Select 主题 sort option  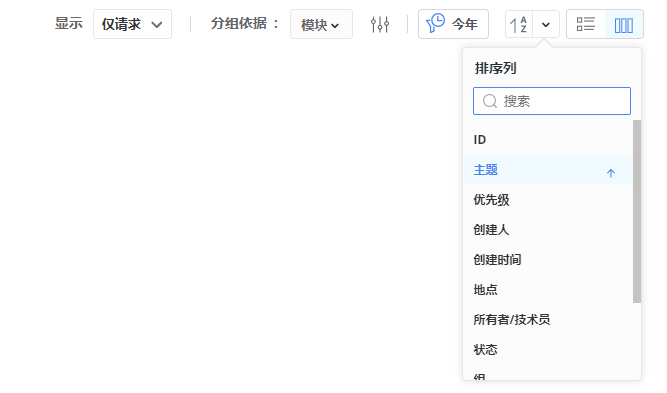pos(548,170)
